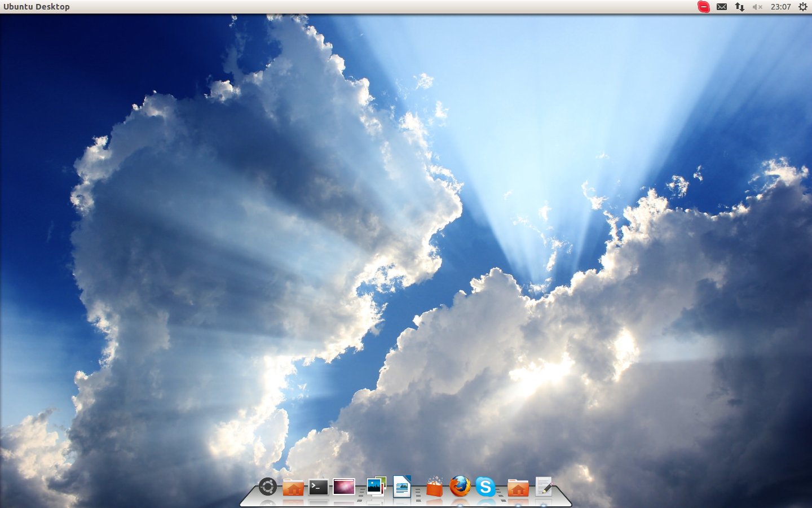Open Skype from the dock

point(485,486)
